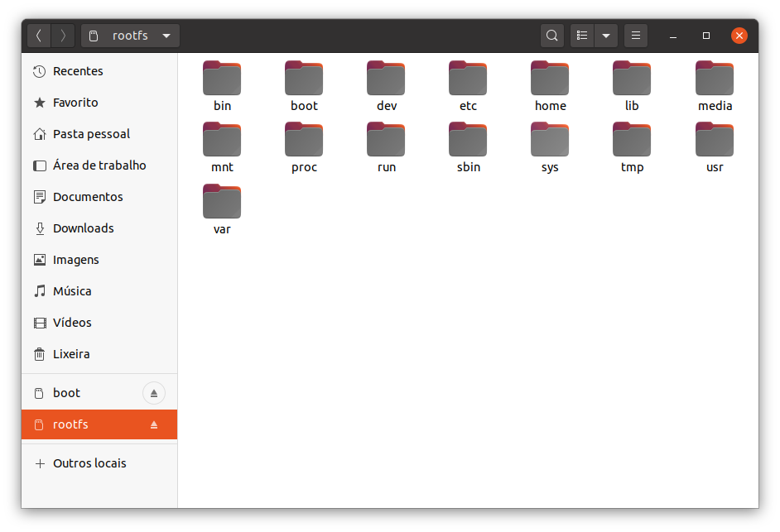Open view options dropdown arrow

[x=606, y=36]
